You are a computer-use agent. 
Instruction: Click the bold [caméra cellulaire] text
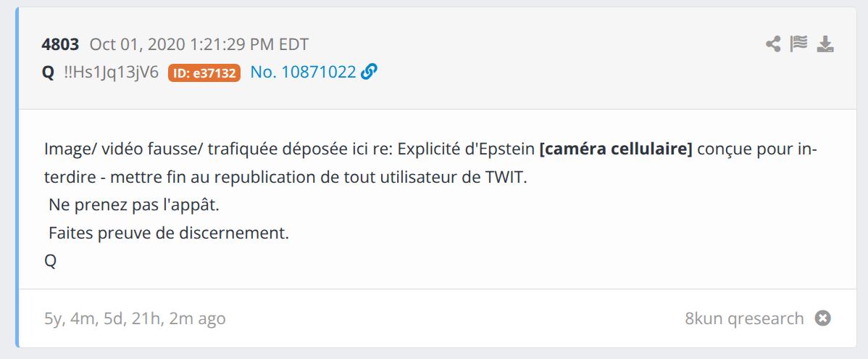[x=616, y=149]
